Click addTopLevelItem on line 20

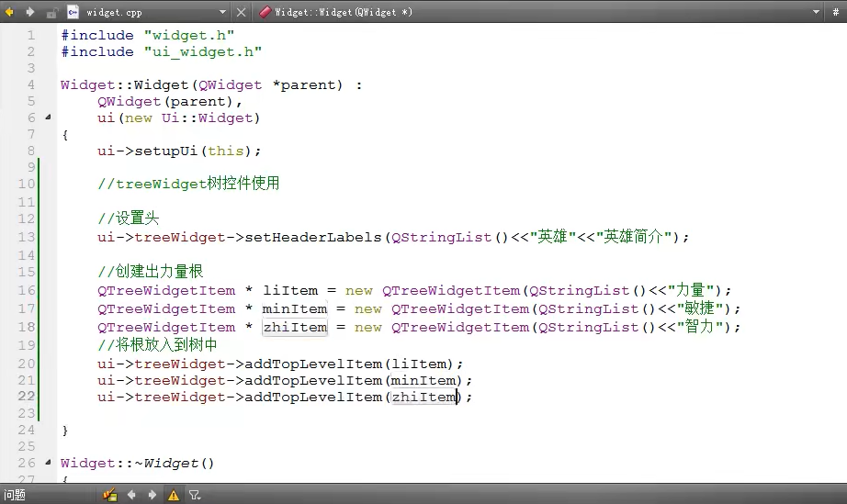pos(313,364)
